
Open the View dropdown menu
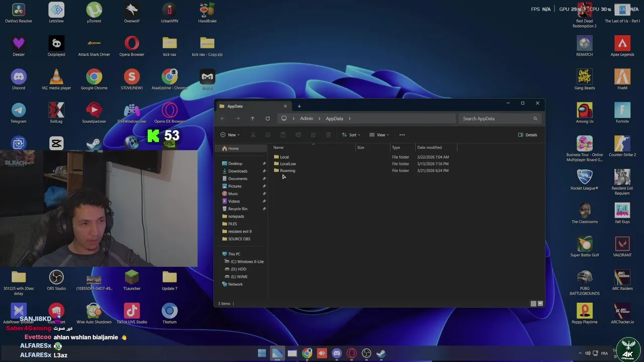379,135
